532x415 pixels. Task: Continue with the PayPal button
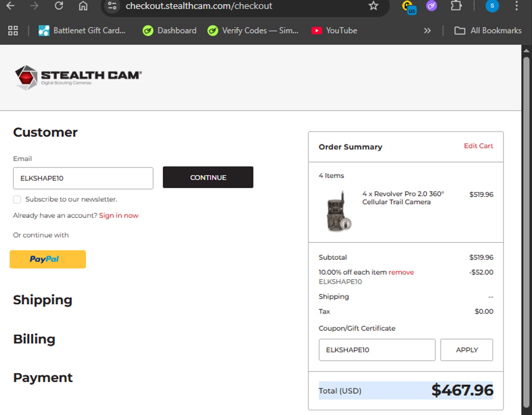[x=48, y=259]
